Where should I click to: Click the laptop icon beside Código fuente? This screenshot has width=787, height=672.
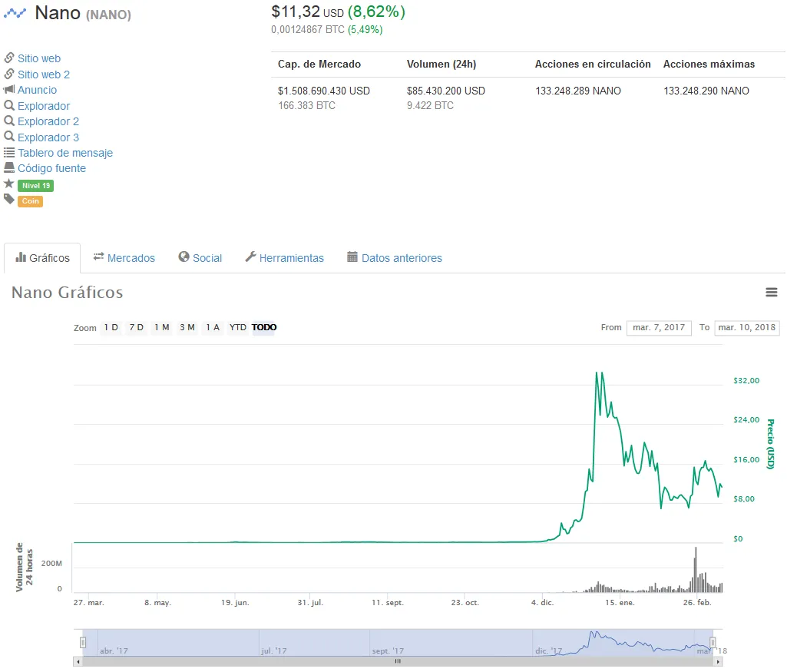point(9,167)
